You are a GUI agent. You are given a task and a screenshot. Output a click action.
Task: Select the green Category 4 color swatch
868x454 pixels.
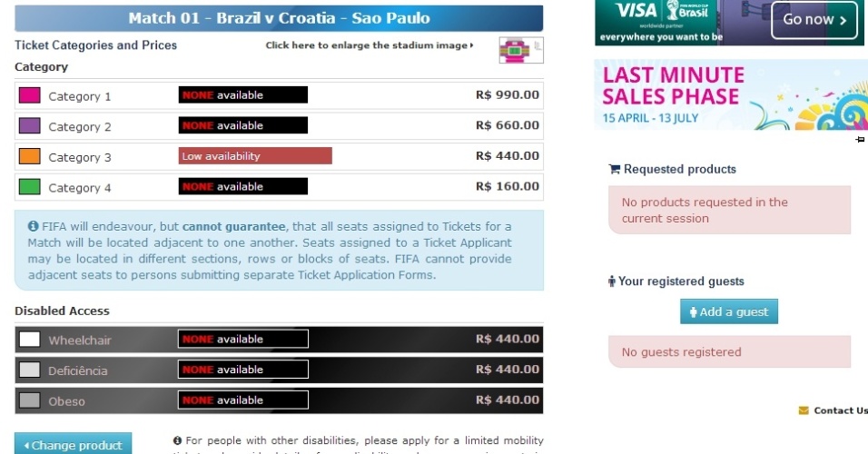tap(29, 186)
